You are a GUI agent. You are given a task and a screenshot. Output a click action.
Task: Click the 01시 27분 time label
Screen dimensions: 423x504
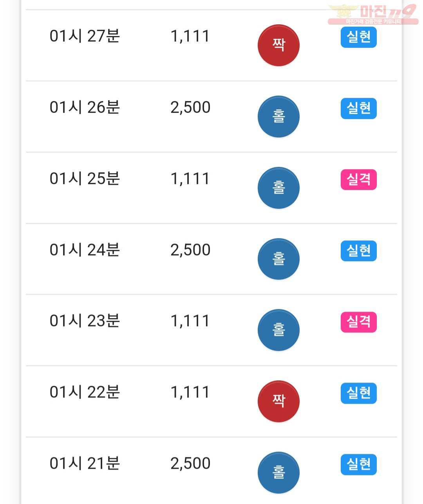pos(85,36)
